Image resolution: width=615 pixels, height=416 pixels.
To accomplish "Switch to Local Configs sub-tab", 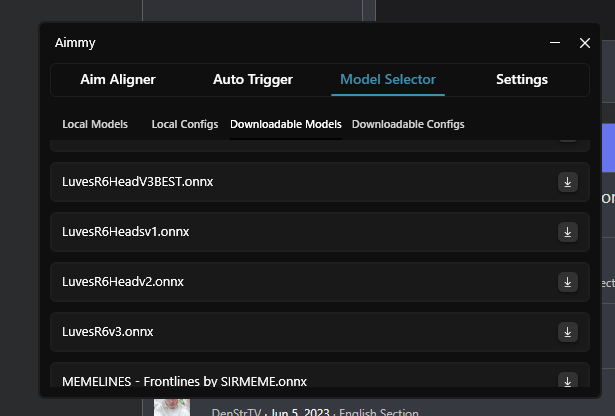I will [185, 124].
